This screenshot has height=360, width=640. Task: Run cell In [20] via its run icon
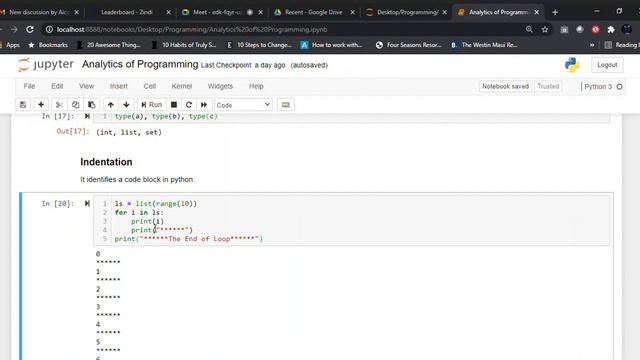87,203
